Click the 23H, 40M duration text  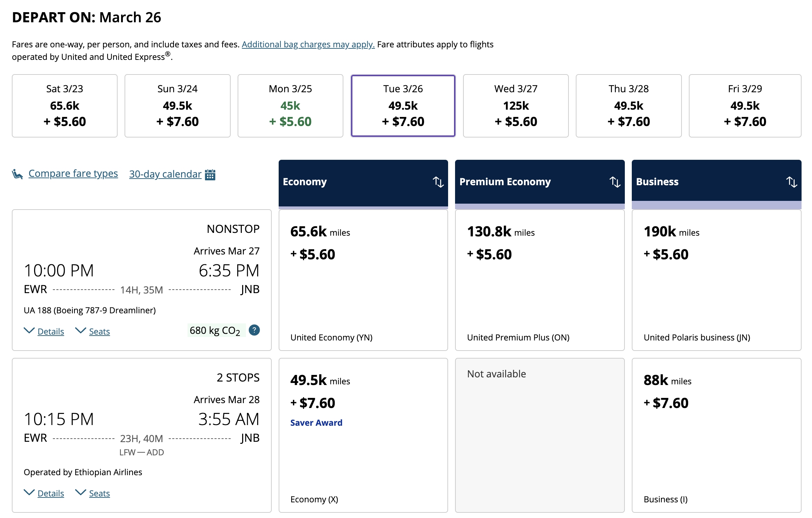[x=142, y=439]
